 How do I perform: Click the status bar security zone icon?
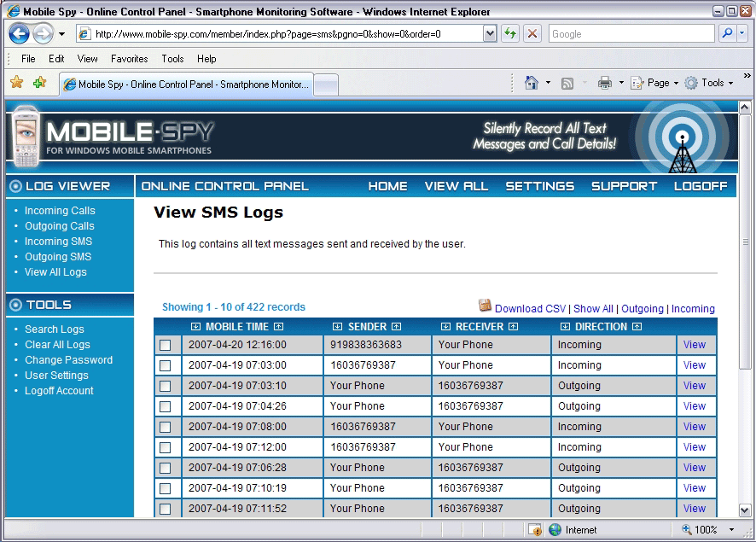click(535, 529)
